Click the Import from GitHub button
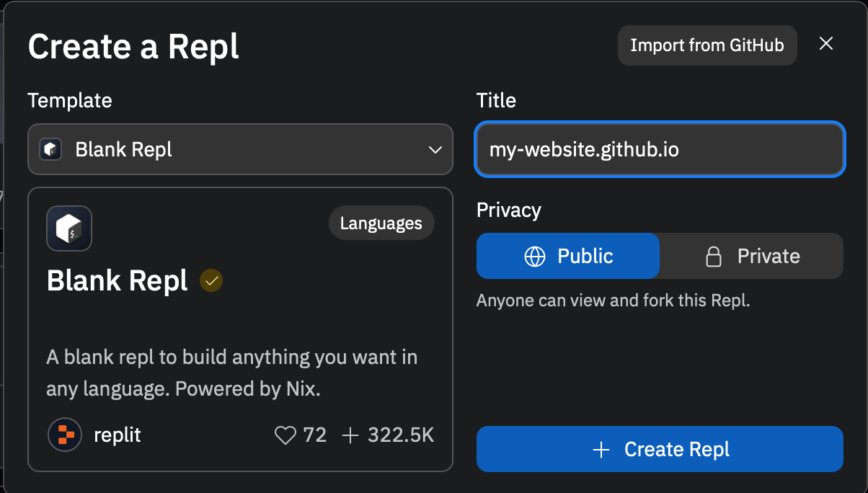 pos(707,45)
